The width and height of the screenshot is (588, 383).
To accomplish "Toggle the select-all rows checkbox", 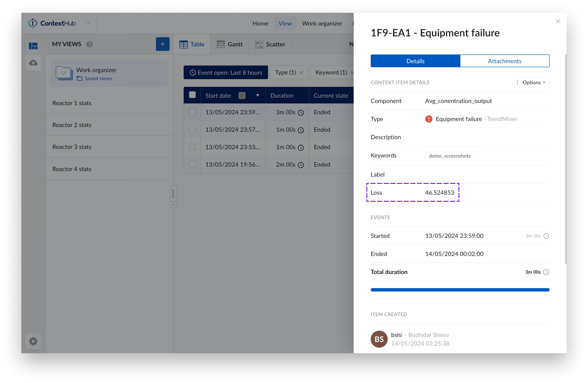I will click(192, 95).
